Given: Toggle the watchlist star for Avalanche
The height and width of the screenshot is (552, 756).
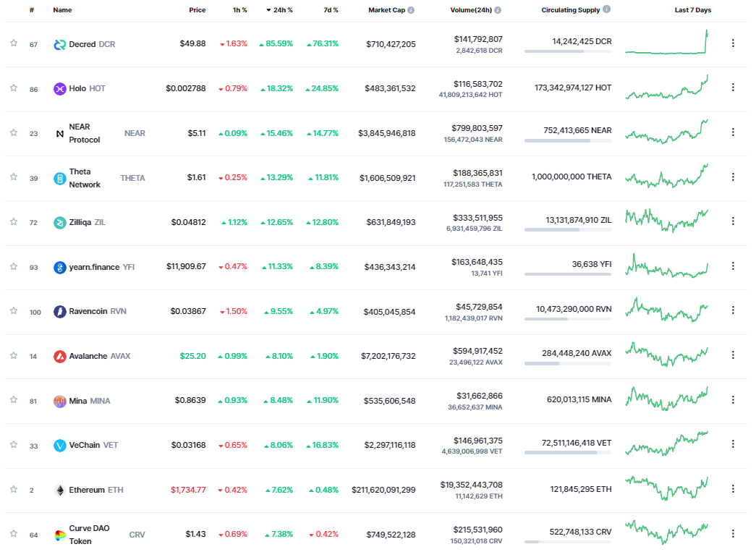Looking at the screenshot, I should (14, 355).
